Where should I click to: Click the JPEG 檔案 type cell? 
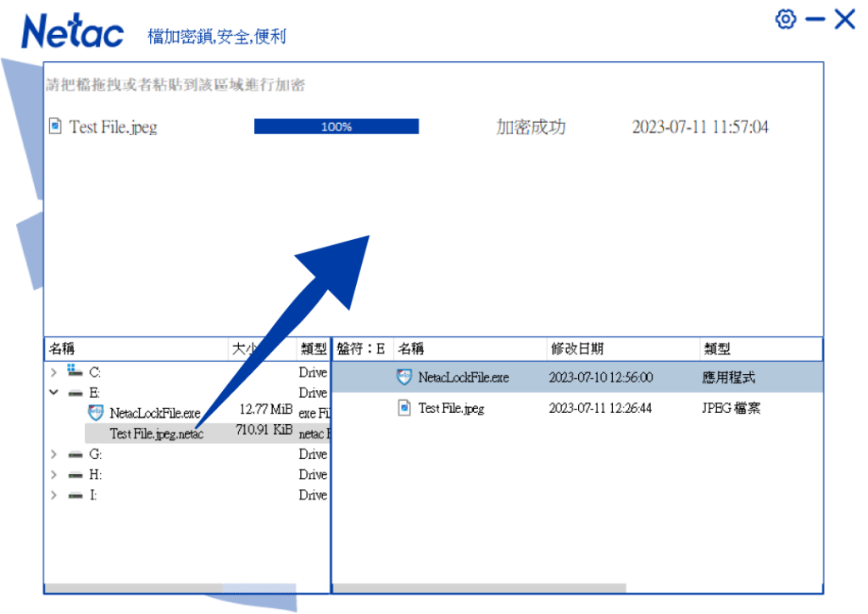tap(732, 409)
